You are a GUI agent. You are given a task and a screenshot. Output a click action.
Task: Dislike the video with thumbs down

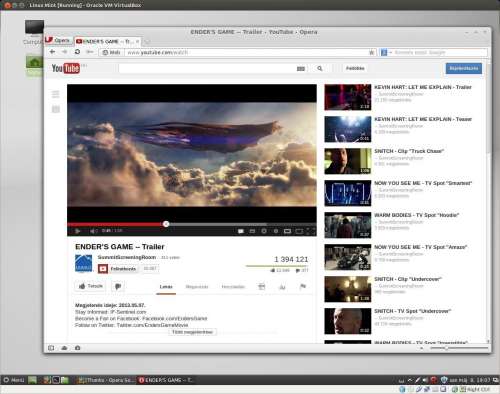pyautogui.click(x=118, y=286)
